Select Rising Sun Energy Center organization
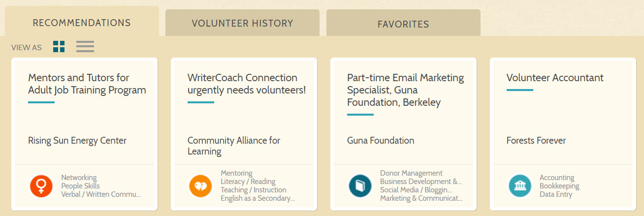The height and width of the screenshot is (216, 644). 77,141
